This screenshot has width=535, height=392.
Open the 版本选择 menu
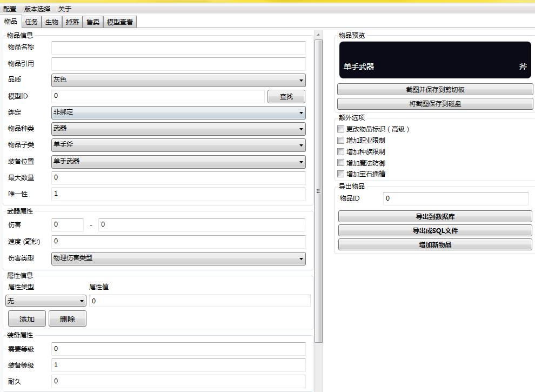[37, 9]
